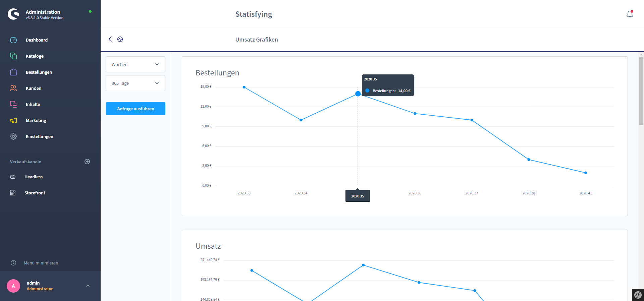644x301 pixels.
Task: Open Marketing menu entry
Action: pos(36,120)
